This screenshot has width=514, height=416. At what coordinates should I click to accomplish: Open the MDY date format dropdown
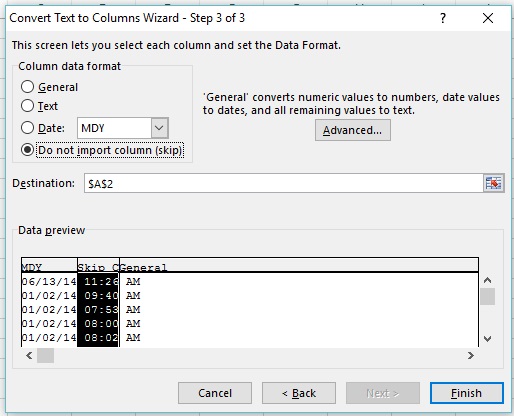click(159, 128)
